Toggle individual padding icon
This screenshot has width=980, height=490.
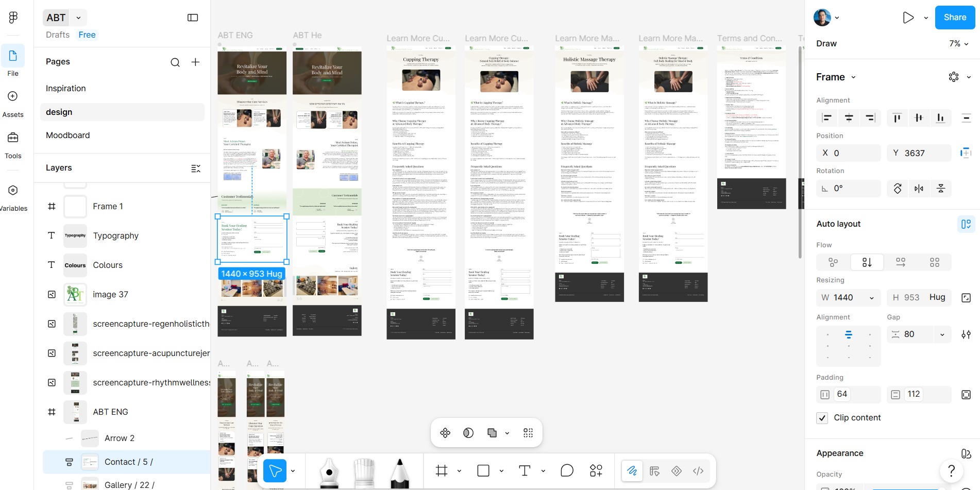[x=966, y=395]
